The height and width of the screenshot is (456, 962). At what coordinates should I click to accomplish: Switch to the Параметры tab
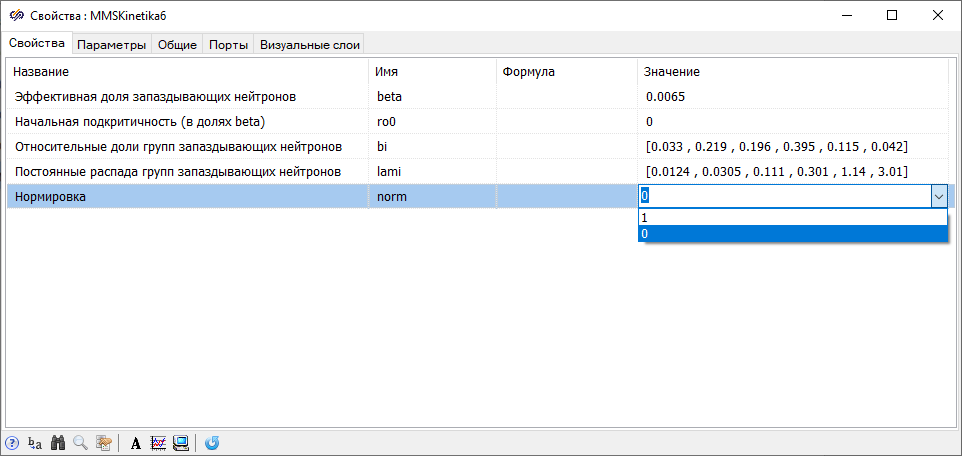click(x=112, y=44)
